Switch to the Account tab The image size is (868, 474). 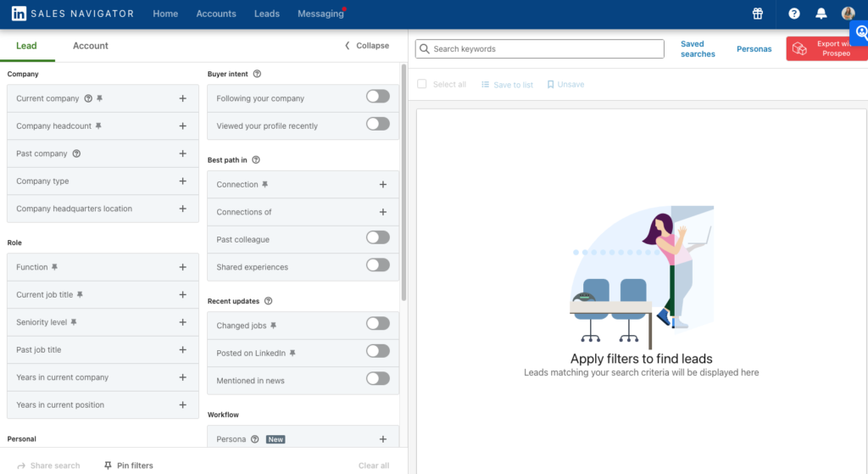(91, 46)
